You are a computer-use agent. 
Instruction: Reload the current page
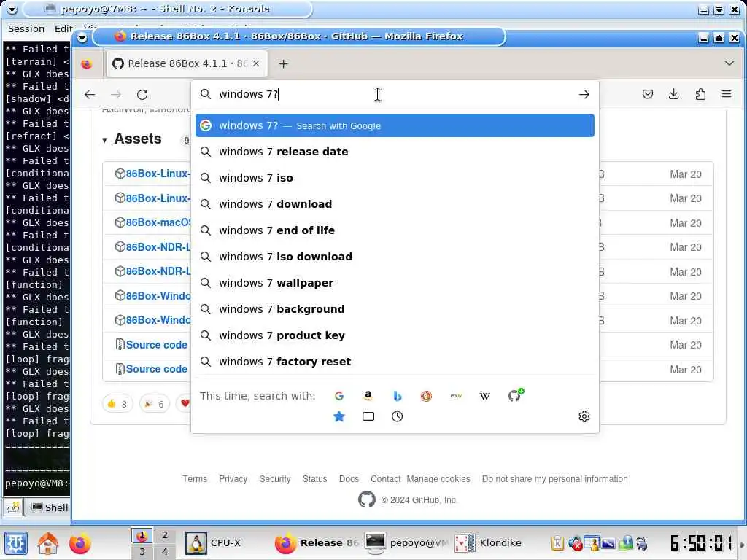coord(142,94)
